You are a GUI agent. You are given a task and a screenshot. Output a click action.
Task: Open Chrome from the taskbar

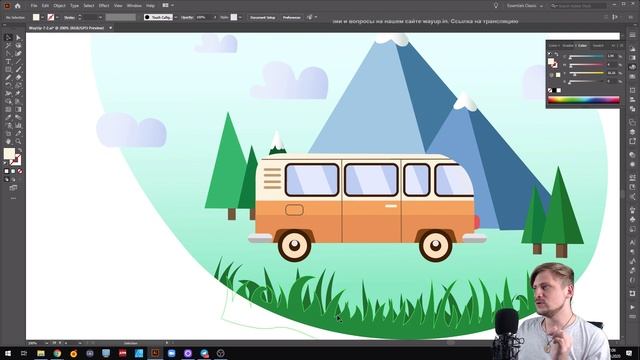57,353
